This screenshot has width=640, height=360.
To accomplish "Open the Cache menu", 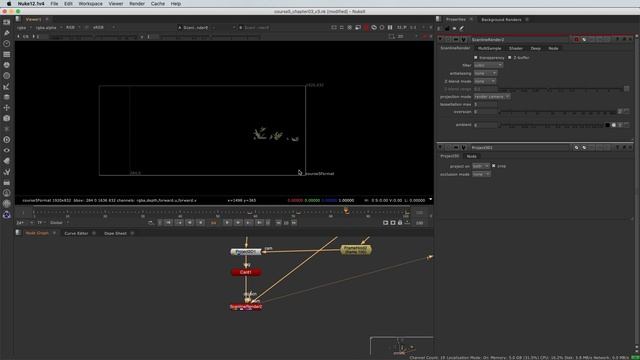I will click(158, 4).
